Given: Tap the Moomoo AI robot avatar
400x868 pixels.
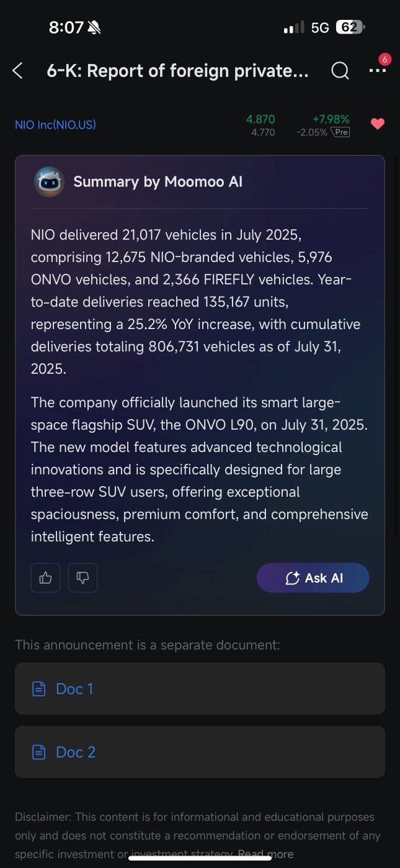Looking at the screenshot, I should point(49,182).
